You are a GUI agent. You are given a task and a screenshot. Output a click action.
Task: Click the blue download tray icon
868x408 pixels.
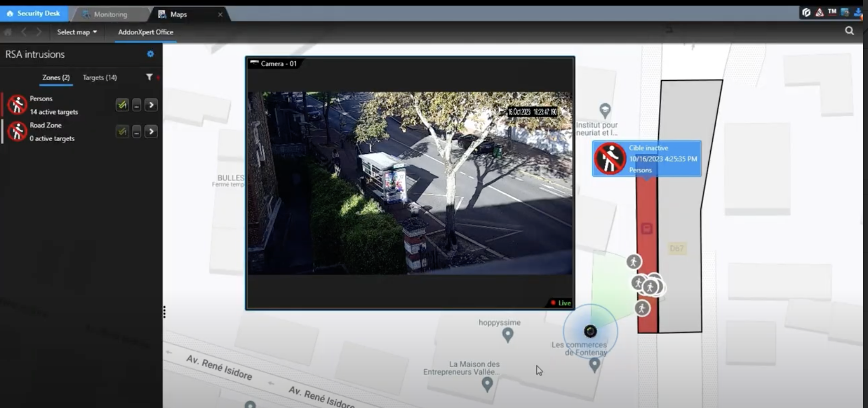[858, 13]
